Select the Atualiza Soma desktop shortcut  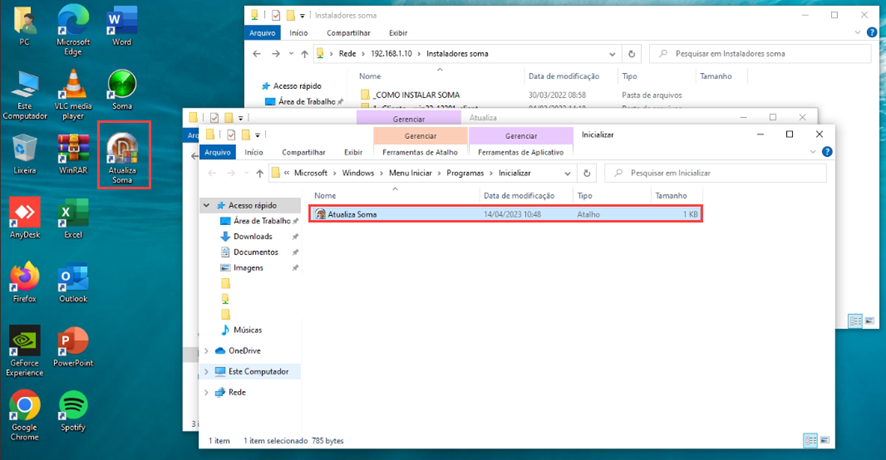123,158
